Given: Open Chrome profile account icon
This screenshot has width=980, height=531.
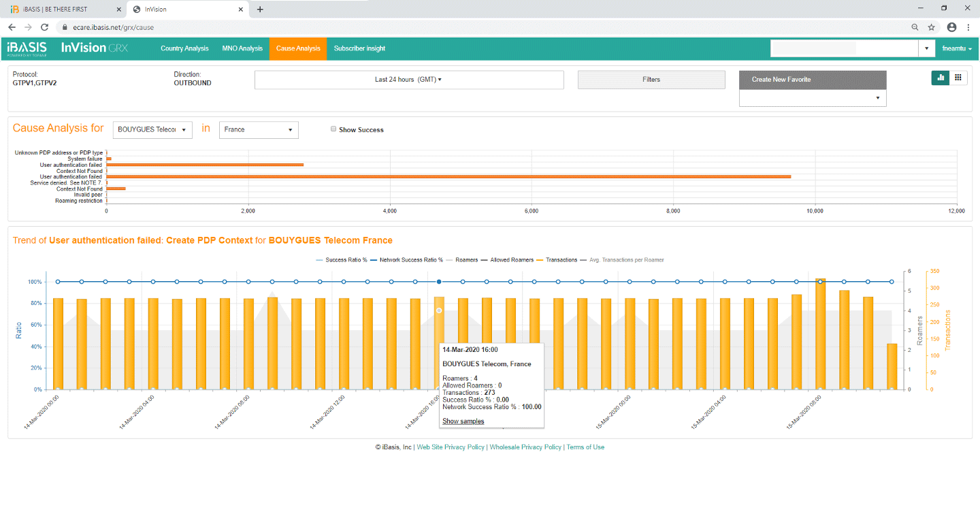Looking at the screenshot, I should tap(951, 27).
